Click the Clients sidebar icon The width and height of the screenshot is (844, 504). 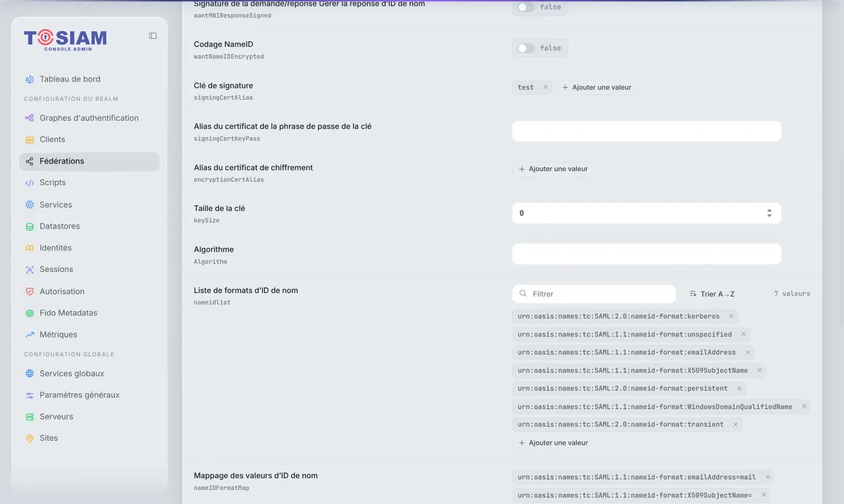pyautogui.click(x=30, y=140)
